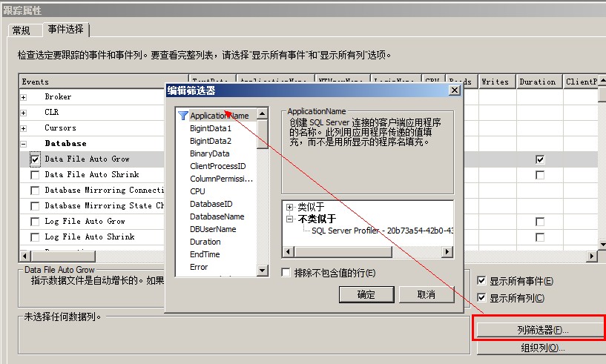Toggle Duration column for Log File Auto Shrink
This screenshot has width=606, height=364.
pos(540,237)
